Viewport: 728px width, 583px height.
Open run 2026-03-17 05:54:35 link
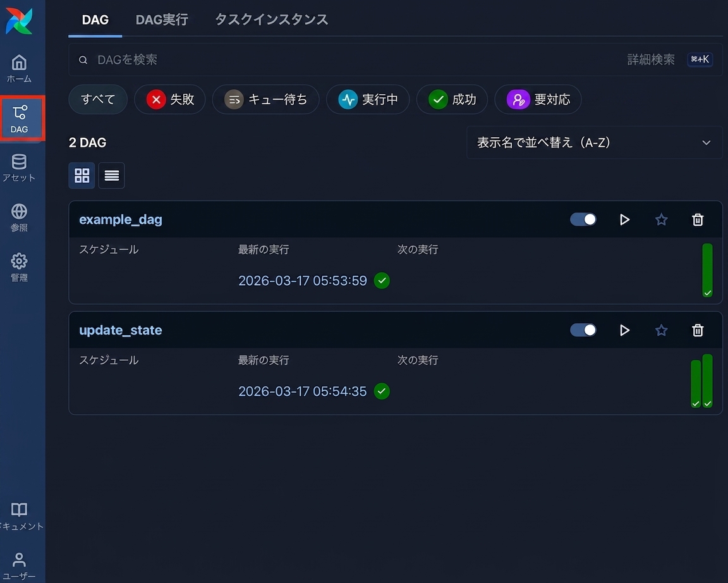click(x=303, y=391)
